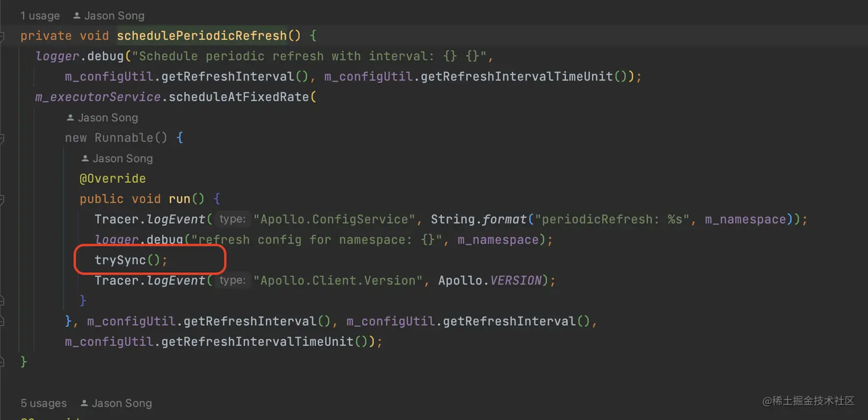Click the Jason Song author hint beside "1 usage"
The width and height of the screenshot is (868, 420).
108,16
